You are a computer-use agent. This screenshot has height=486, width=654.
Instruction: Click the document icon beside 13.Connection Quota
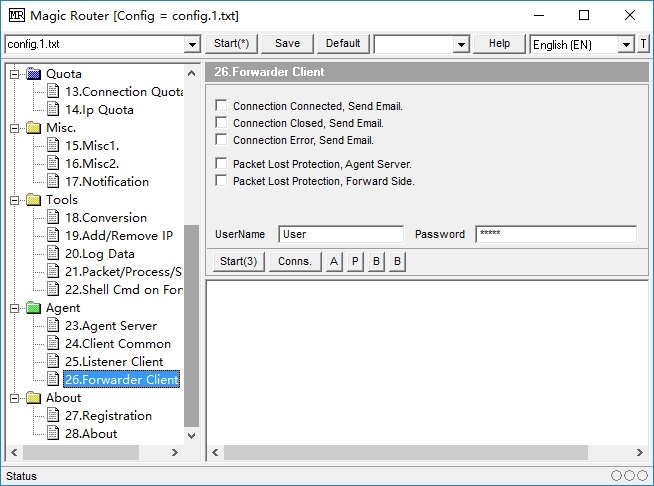53,91
